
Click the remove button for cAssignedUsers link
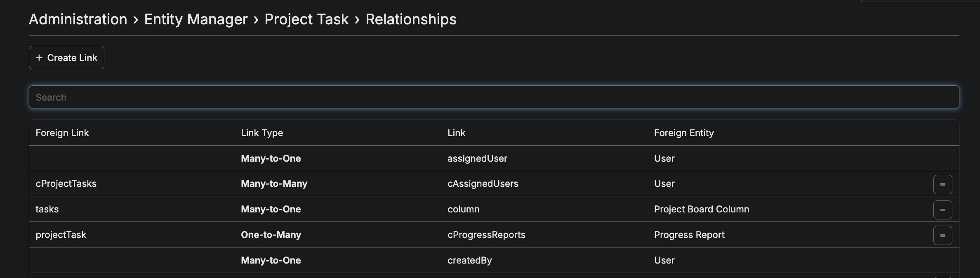(942, 184)
